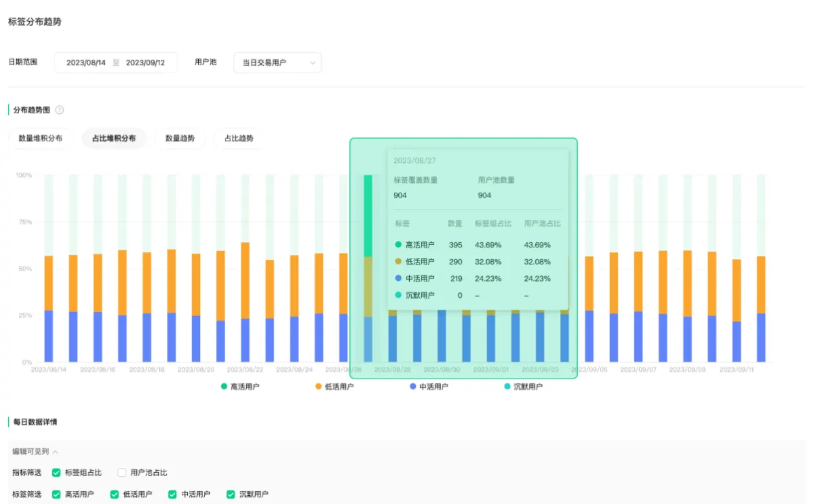This screenshot has width=814, height=504.
Task: Toggle the 沉默用户 legend item
Action: point(523,387)
